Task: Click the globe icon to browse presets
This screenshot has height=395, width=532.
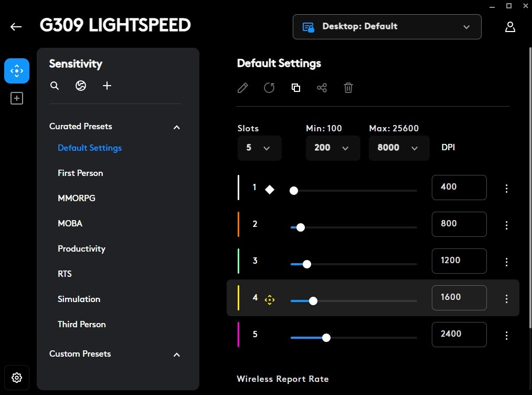Action: [x=81, y=86]
